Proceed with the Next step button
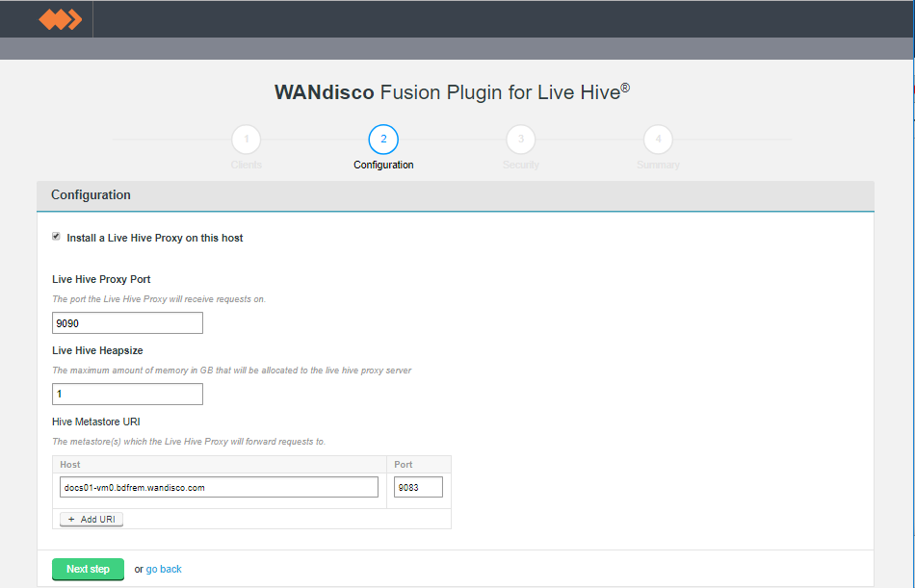The image size is (915, 588). pos(88,570)
